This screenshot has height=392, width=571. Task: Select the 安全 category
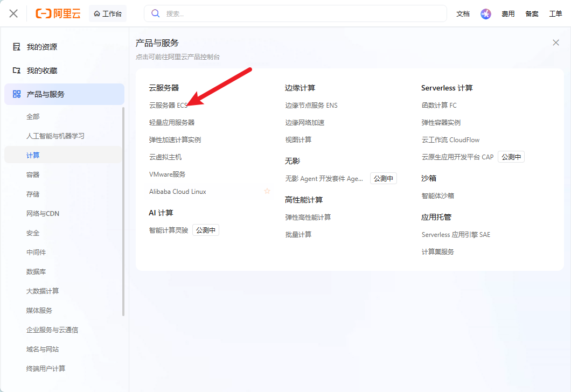(x=33, y=233)
